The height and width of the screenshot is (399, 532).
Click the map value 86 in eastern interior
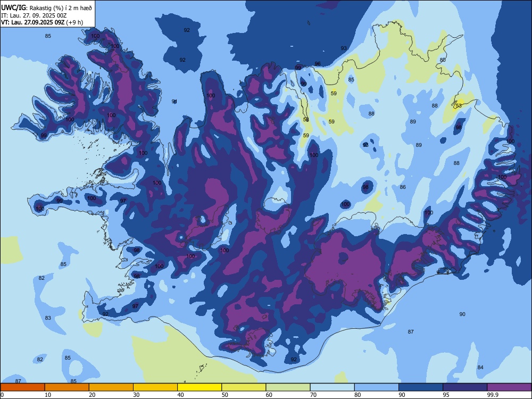click(403, 187)
